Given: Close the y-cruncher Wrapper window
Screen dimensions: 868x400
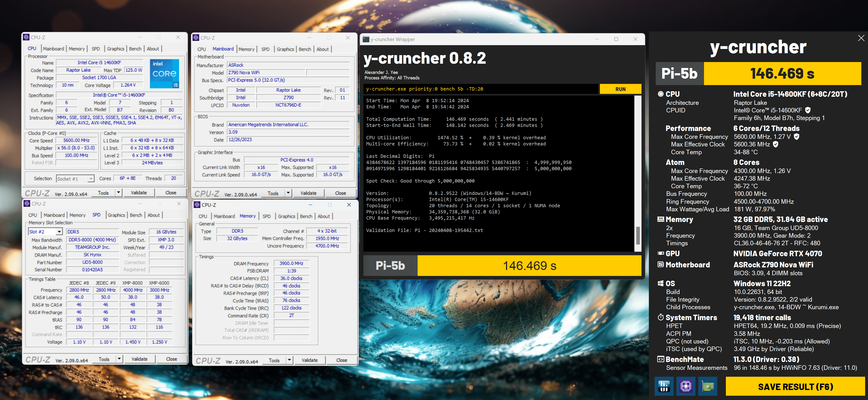Looking at the screenshot, I should tap(635, 39).
